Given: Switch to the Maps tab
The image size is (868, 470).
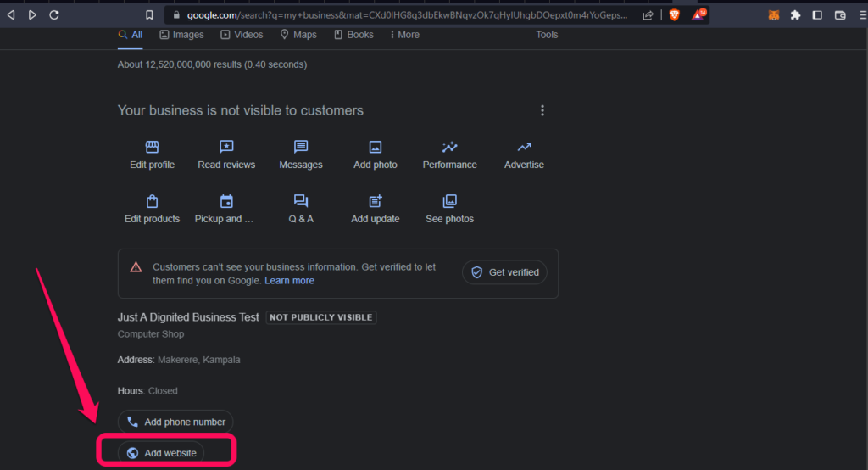Looking at the screenshot, I should click(298, 35).
